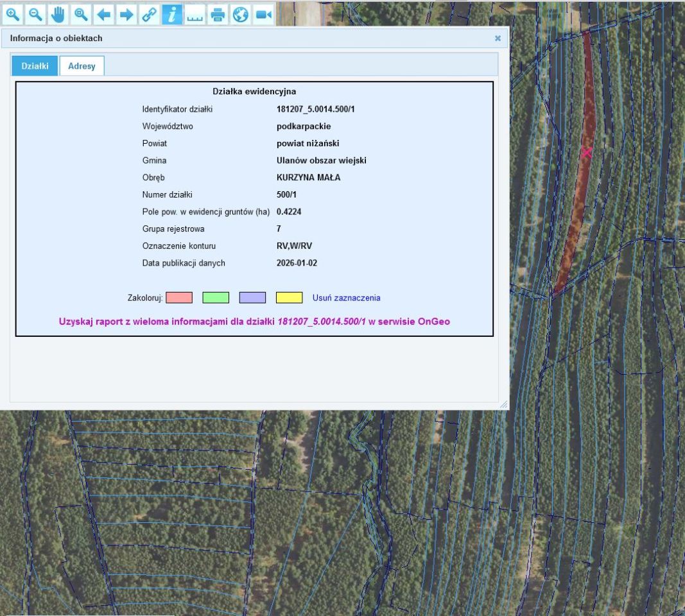This screenshot has width=685, height=616.
Task: Open the OnGeo parcel report link
Action: tap(254, 321)
